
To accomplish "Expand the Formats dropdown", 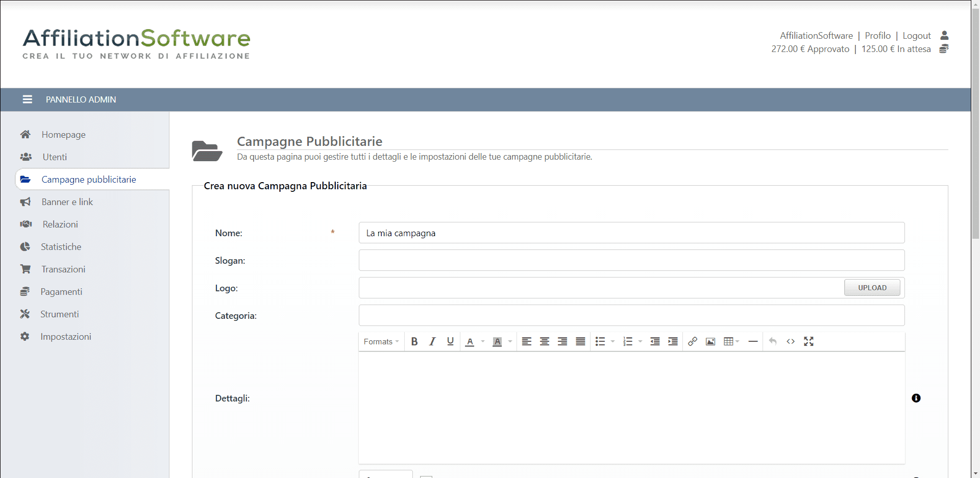I will click(381, 342).
